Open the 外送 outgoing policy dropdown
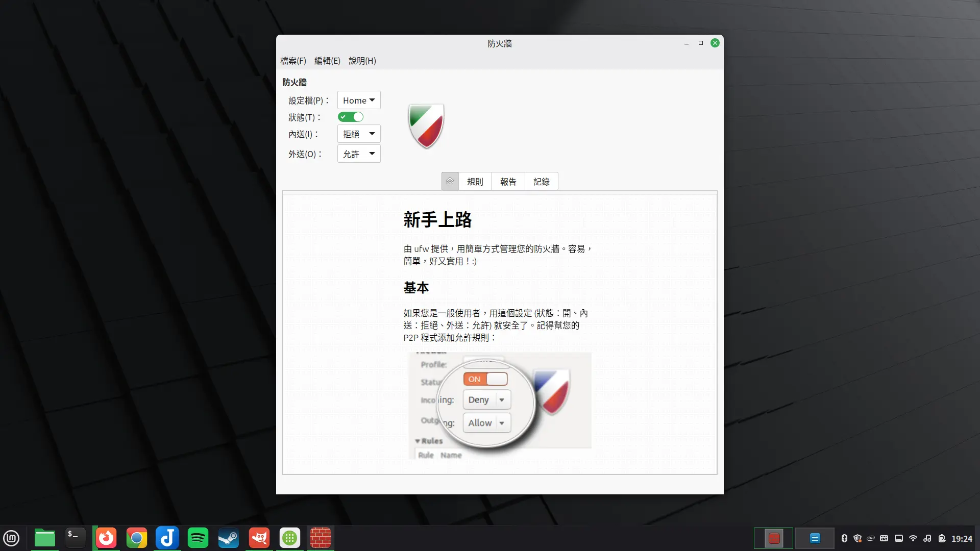The height and width of the screenshot is (551, 980). (x=358, y=154)
